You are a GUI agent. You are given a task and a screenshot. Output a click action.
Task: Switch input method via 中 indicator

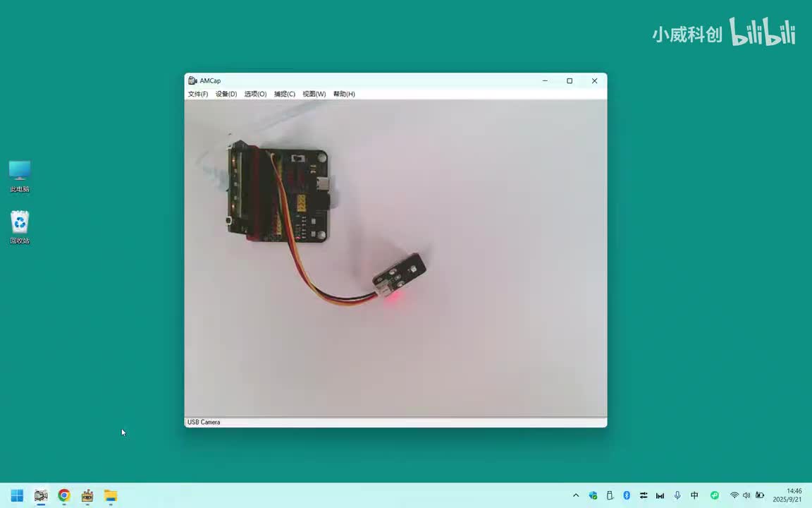point(694,495)
